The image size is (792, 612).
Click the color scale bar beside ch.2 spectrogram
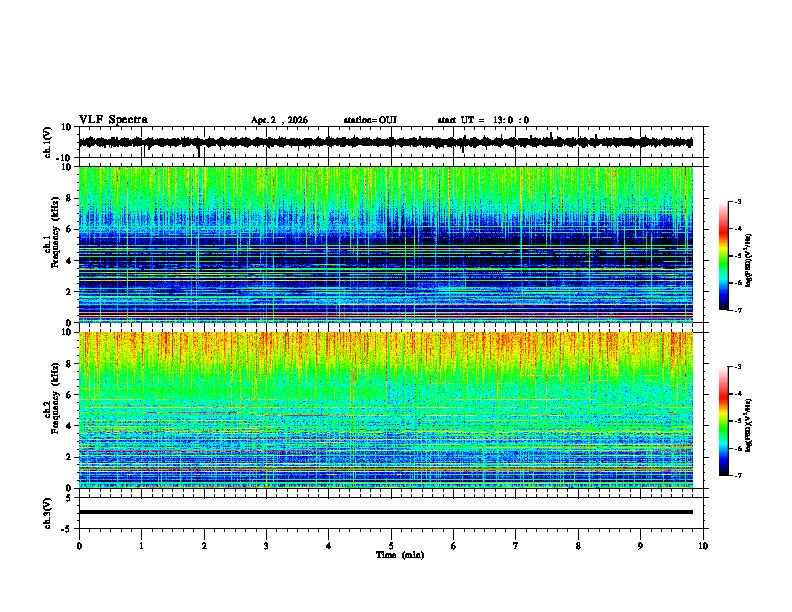(724, 421)
